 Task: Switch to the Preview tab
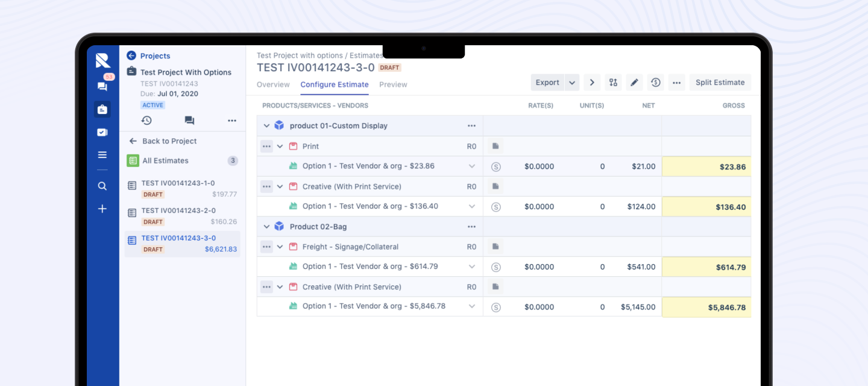click(393, 84)
